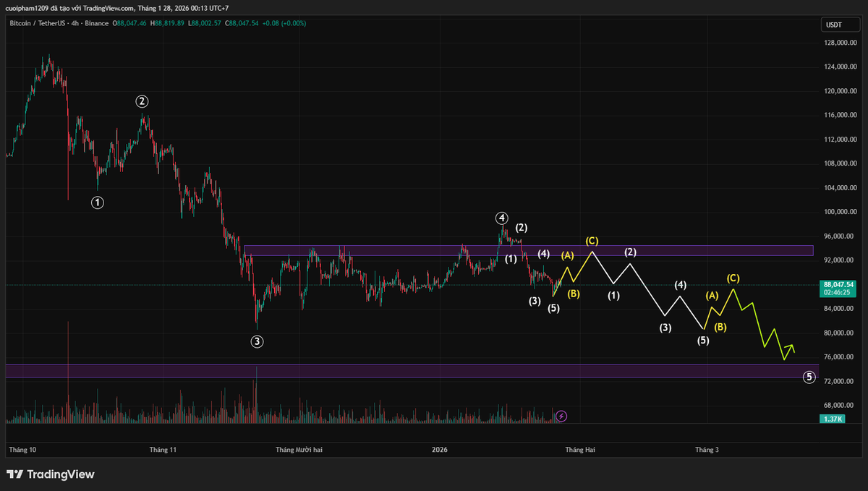This screenshot has width=868, height=491.
Task: Select the circled wave 5 label
Action: (x=809, y=377)
